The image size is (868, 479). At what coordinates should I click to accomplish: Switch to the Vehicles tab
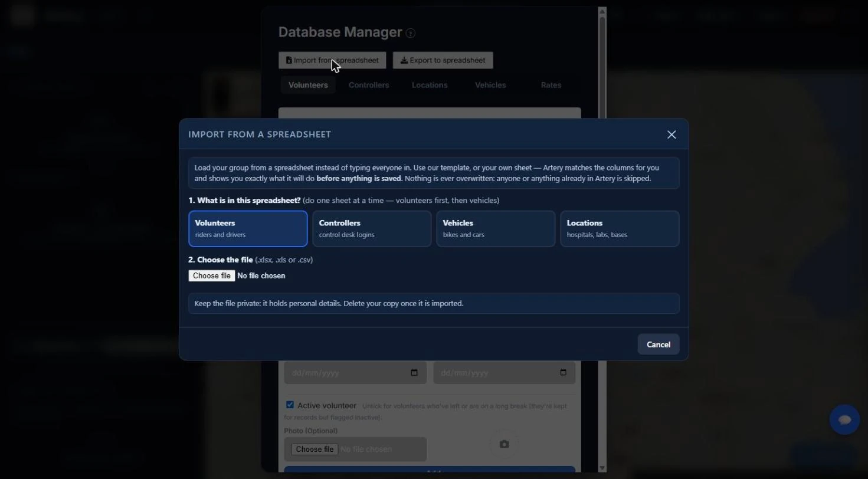click(x=490, y=85)
